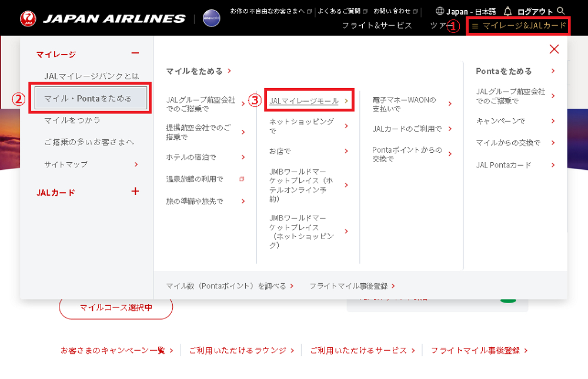The height and width of the screenshot is (379, 588).
Task: Select JALマイレージバンクとは in sidebar
Action: [92, 76]
